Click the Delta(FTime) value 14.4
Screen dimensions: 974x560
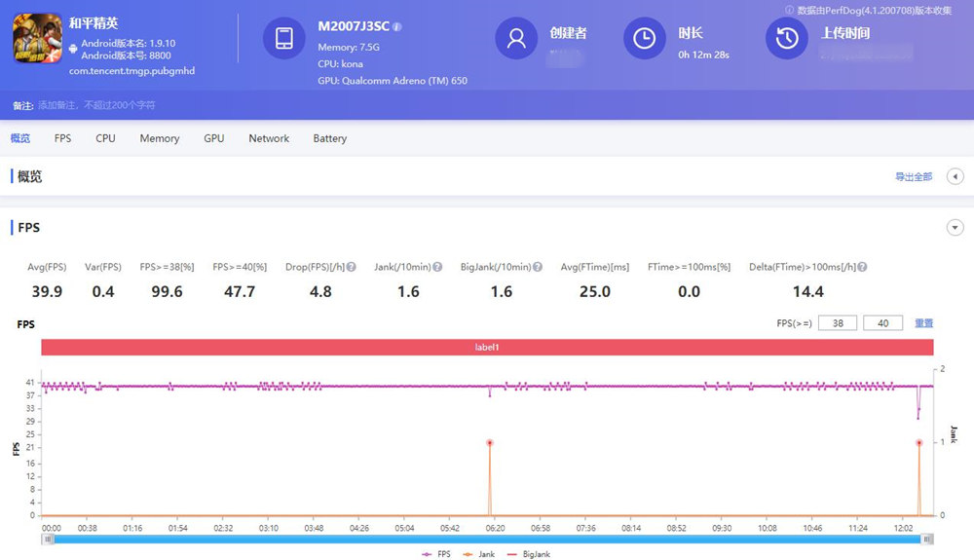tap(808, 291)
